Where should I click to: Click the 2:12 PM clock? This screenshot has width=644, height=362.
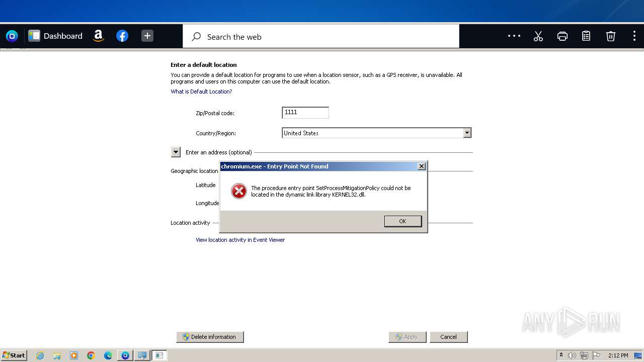click(618, 355)
